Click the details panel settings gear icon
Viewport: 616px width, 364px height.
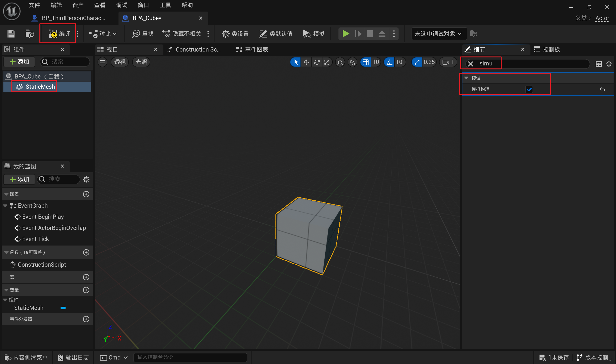[609, 64]
